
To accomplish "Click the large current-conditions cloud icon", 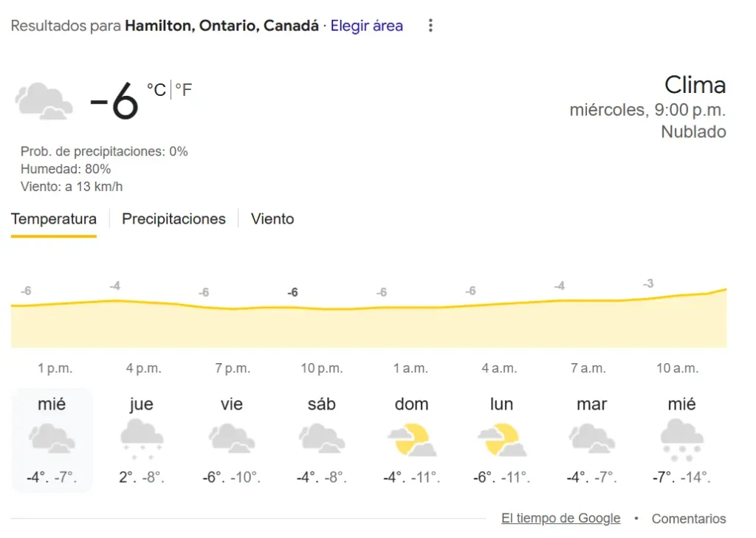I will click(44, 101).
